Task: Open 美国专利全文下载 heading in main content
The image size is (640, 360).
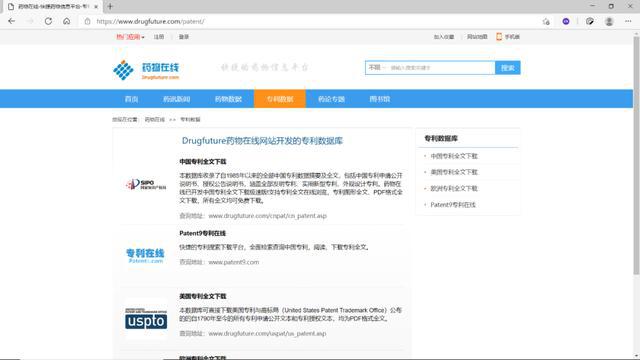Action: 202,296
